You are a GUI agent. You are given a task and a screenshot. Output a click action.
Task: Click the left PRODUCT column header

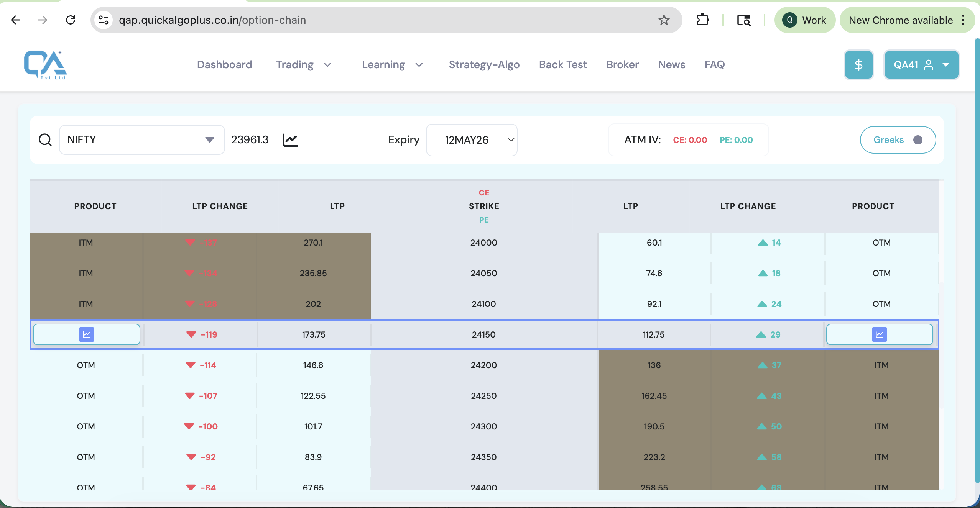pyautogui.click(x=95, y=206)
